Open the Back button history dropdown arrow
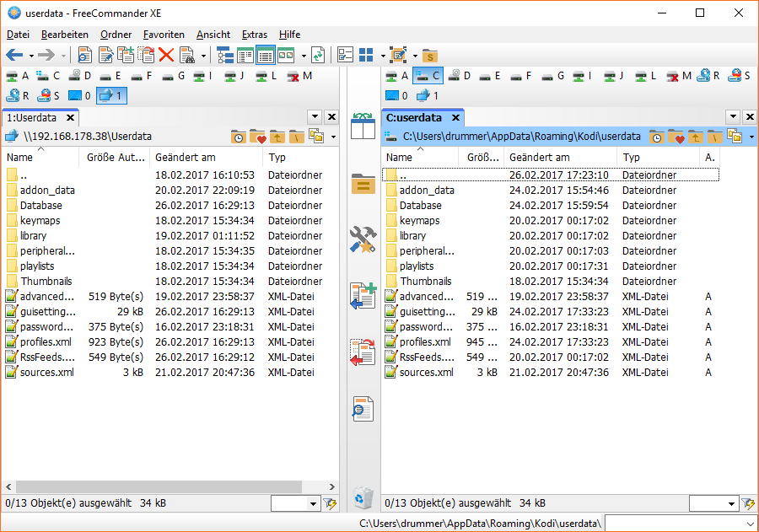The image size is (759, 532). coord(31,56)
